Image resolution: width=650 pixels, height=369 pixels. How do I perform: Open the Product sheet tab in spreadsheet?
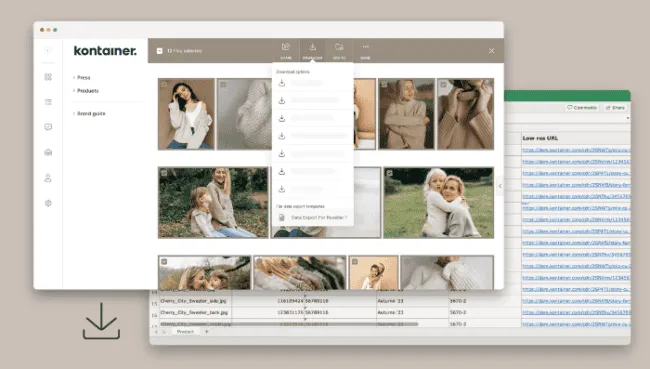(x=185, y=332)
